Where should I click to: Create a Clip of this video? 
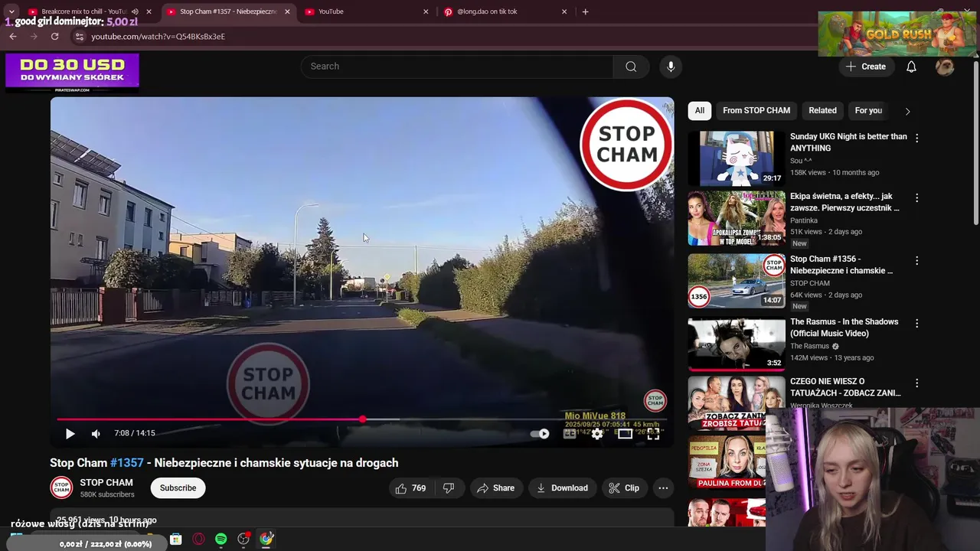click(624, 488)
